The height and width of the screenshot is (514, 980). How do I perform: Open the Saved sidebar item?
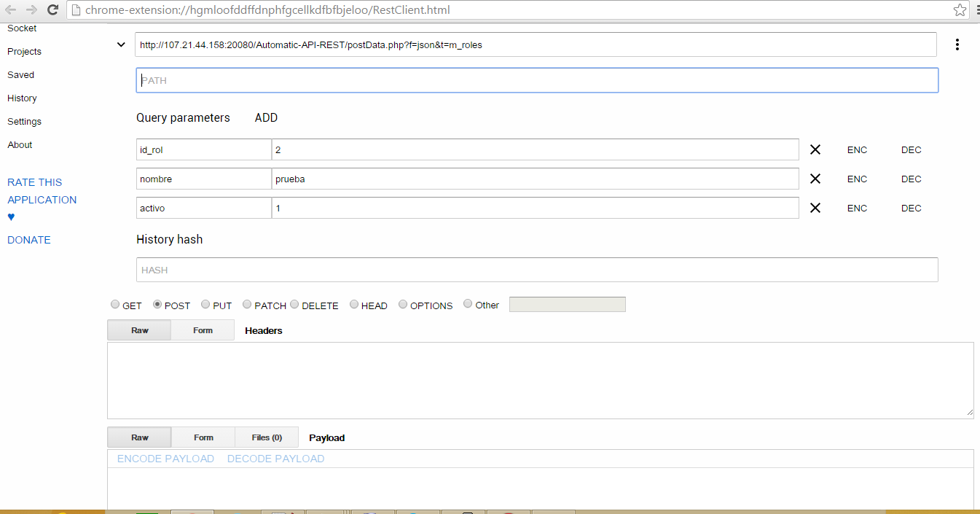20,75
